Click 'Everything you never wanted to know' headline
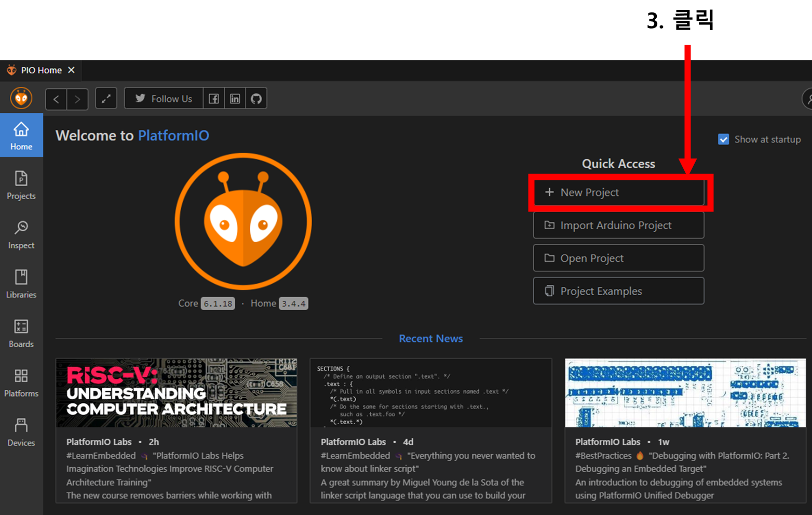The image size is (812, 515). 428,462
